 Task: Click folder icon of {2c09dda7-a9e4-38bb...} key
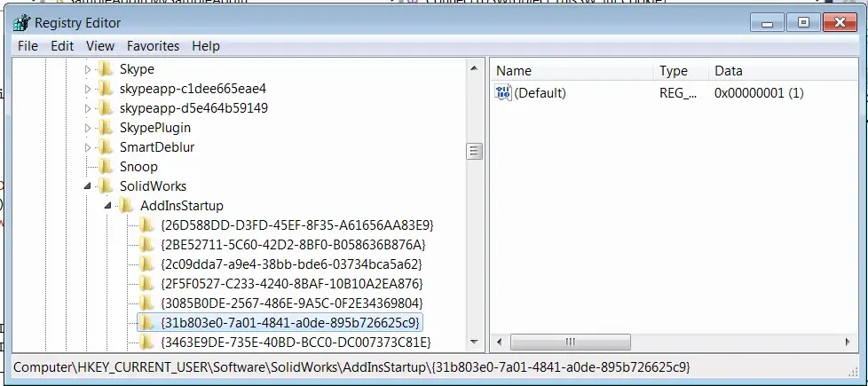click(146, 264)
